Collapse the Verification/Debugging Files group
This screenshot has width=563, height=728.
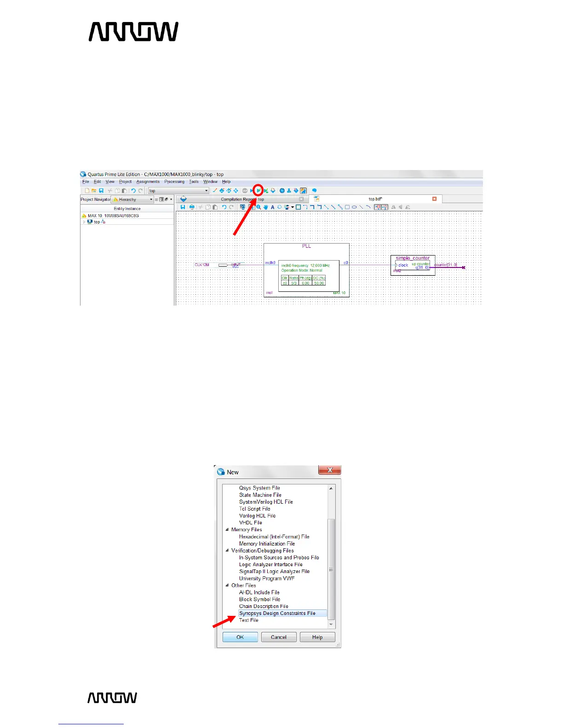227,550
